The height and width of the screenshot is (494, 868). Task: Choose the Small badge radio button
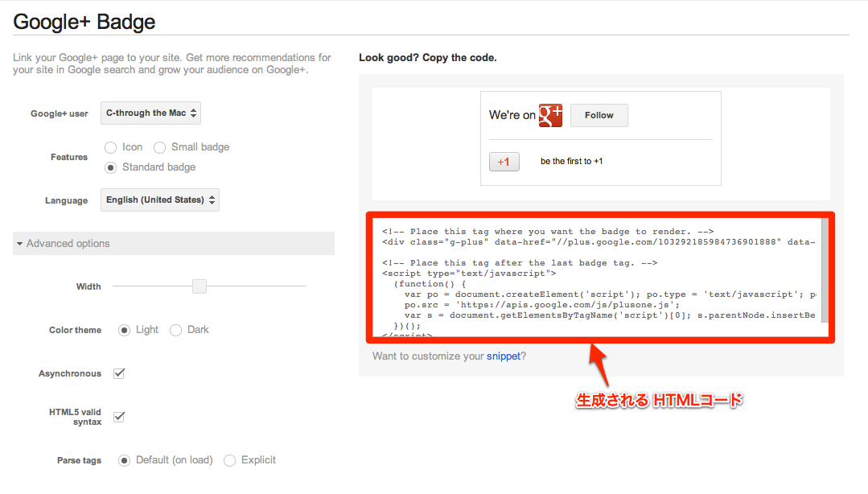pos(159,147)
